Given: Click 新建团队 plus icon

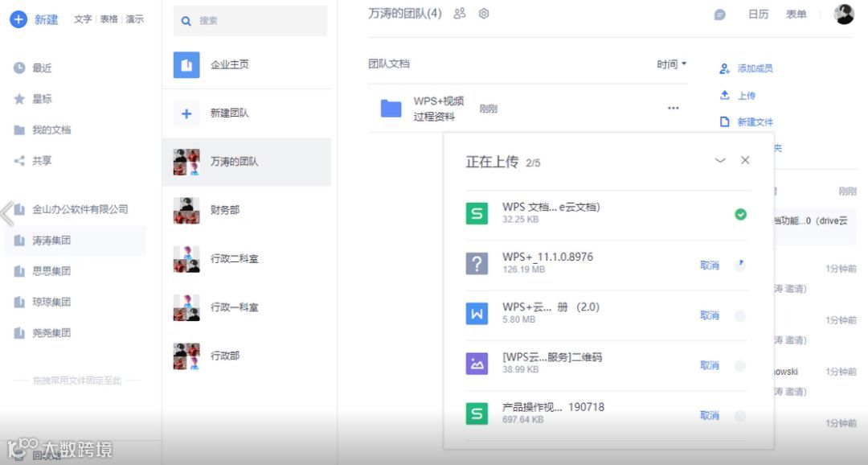Looking at the screenshot, I should (x=186, y=113).
